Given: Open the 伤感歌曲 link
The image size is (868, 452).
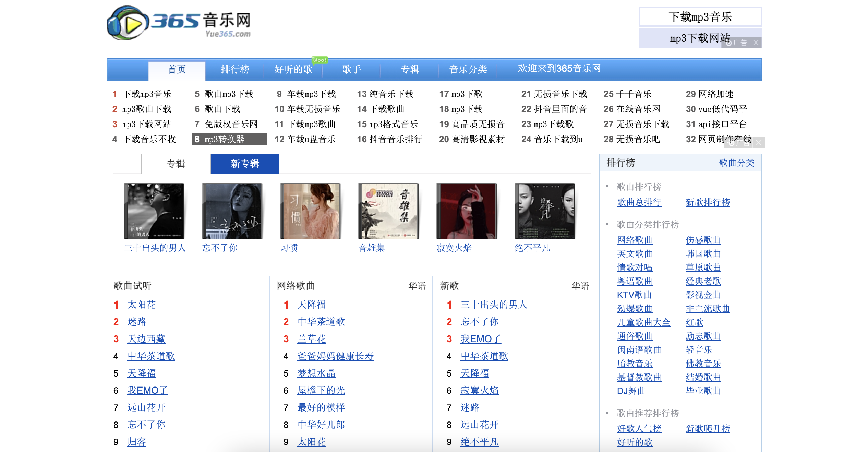Looking at the screenshot, I should coord(703,240).
